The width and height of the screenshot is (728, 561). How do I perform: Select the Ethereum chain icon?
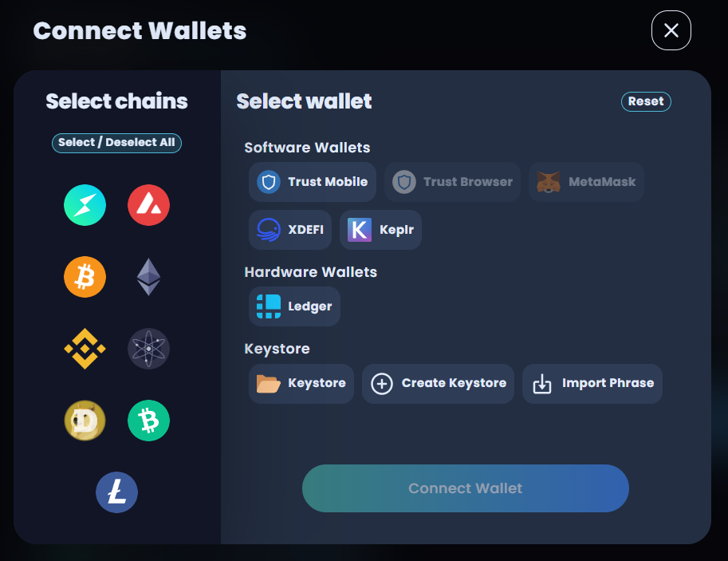pos(148,277)
